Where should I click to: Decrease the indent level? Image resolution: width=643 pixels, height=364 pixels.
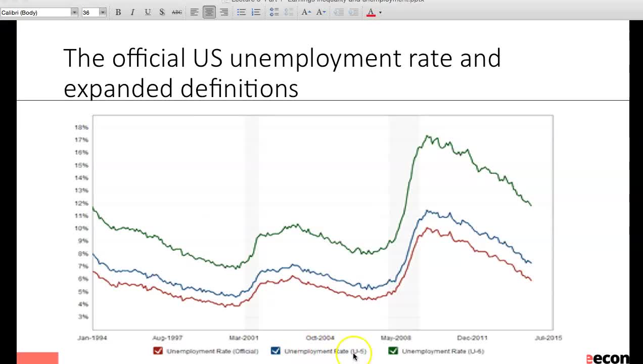click(x=339, y=12)
